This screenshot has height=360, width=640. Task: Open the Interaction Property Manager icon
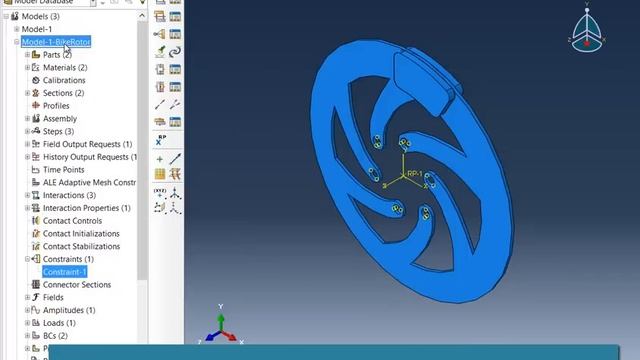(x=175, y=16)
